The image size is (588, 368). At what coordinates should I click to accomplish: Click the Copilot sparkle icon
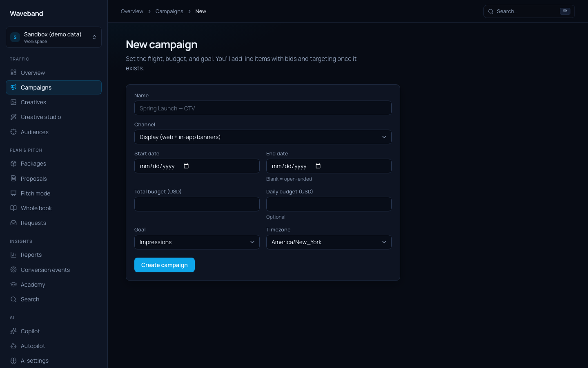tap(13, 331)
